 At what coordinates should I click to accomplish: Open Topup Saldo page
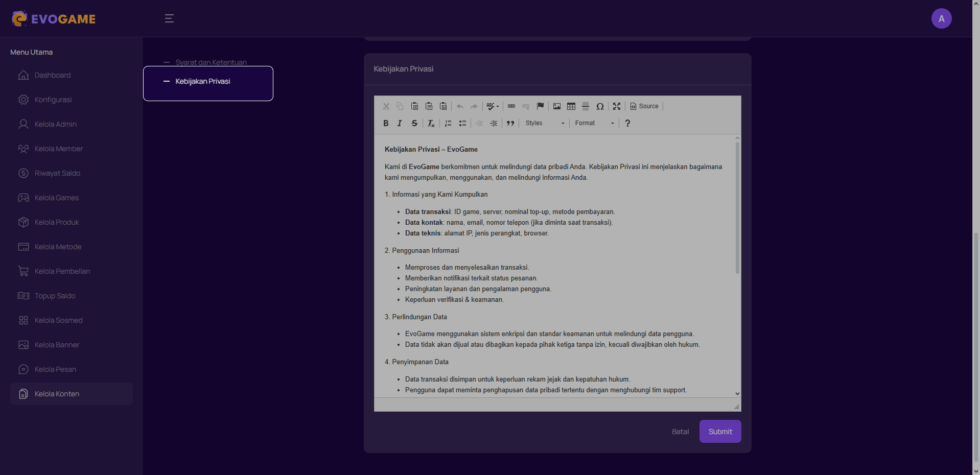[x=72, y=296]
